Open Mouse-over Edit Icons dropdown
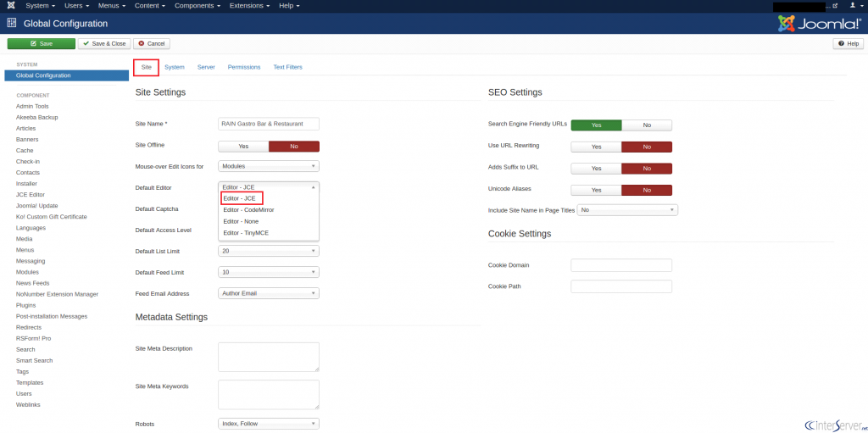Viewport: 868px width, 433px height. 269,166
